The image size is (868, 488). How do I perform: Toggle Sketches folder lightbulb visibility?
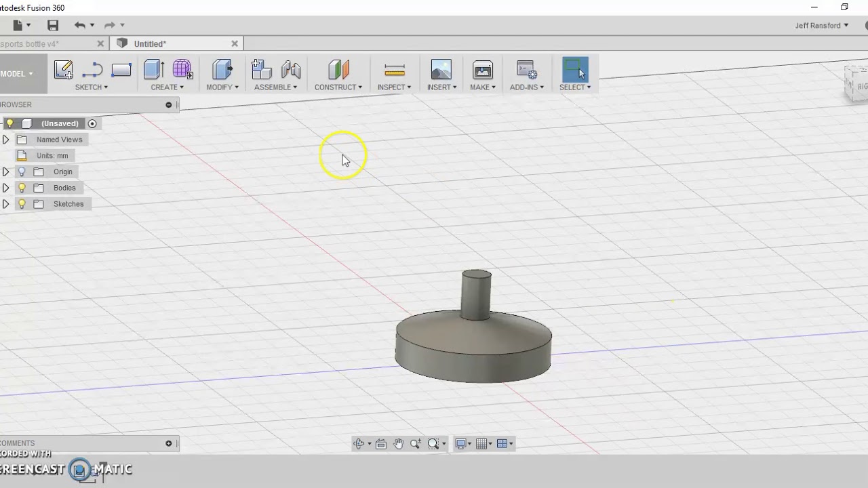22,204
